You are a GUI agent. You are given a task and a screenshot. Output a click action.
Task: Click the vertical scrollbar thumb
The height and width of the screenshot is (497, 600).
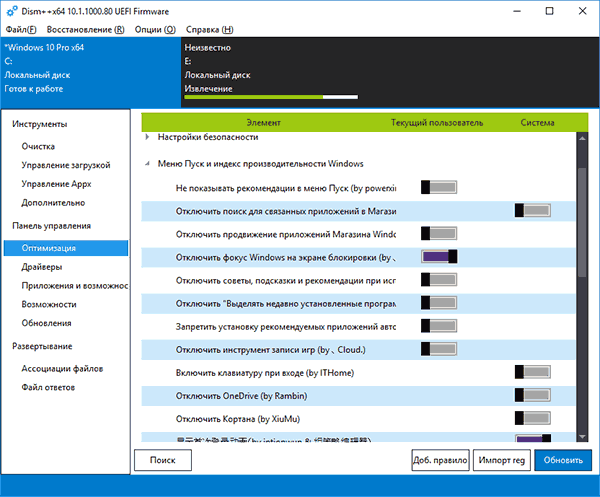[582, 222]
